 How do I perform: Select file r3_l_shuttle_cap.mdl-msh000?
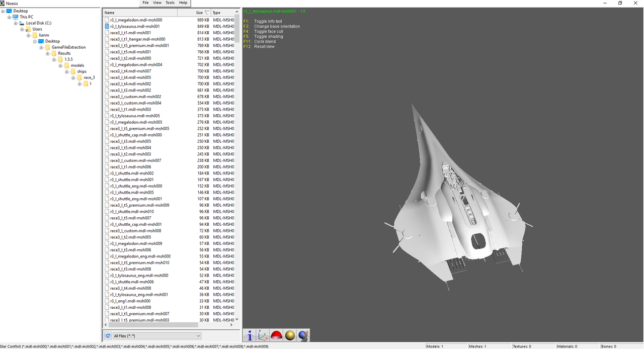(136, 135)
